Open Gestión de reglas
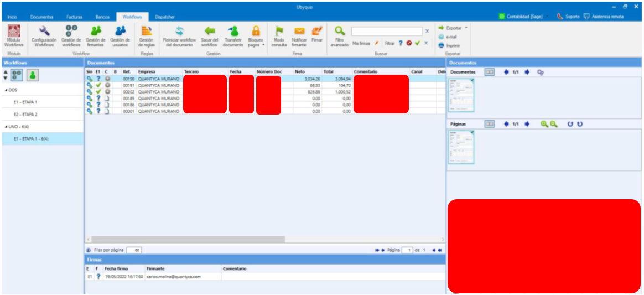The height and width of the screenshot is (295, 644). coord(147,36)
